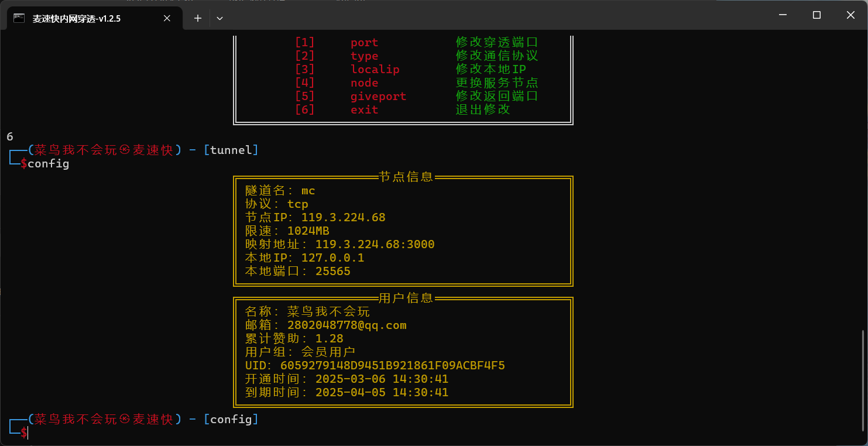Click the vertical scrollbar thumb
Image resolution: width=868 pixels, height=446 pixels.
(864, 380)
